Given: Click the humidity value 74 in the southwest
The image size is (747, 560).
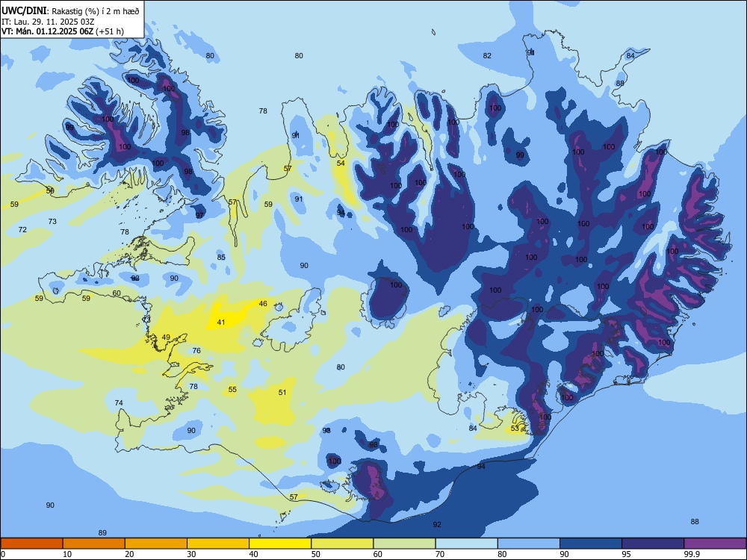Looking at the screenshot, I should coord(119,403).
